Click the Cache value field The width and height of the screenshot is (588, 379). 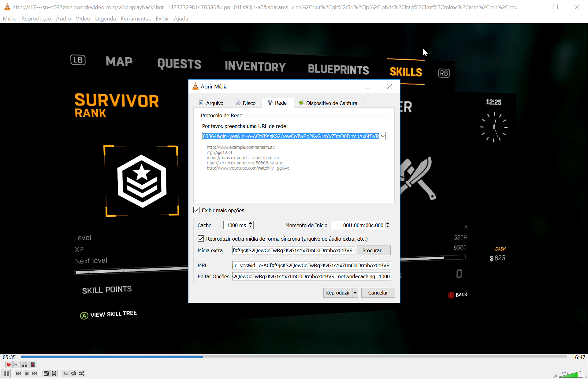(x=236, y=225)
